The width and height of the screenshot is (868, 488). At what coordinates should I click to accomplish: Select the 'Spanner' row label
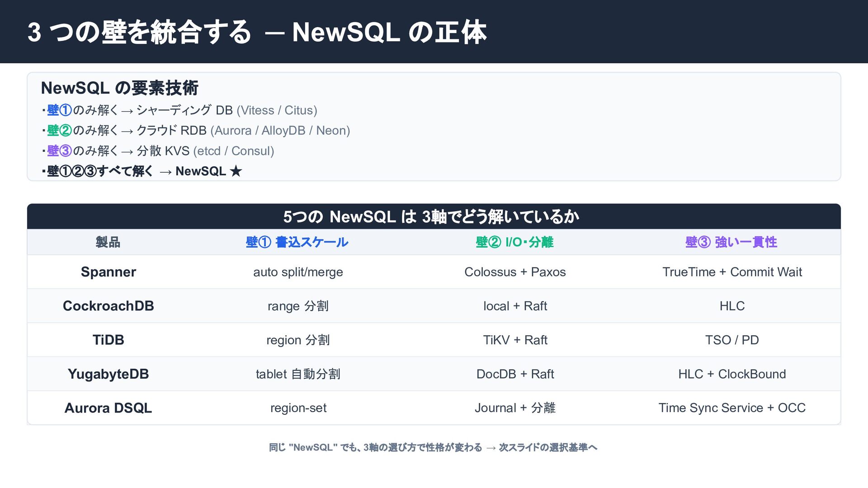pyautogui.click(x=108, y=272)
